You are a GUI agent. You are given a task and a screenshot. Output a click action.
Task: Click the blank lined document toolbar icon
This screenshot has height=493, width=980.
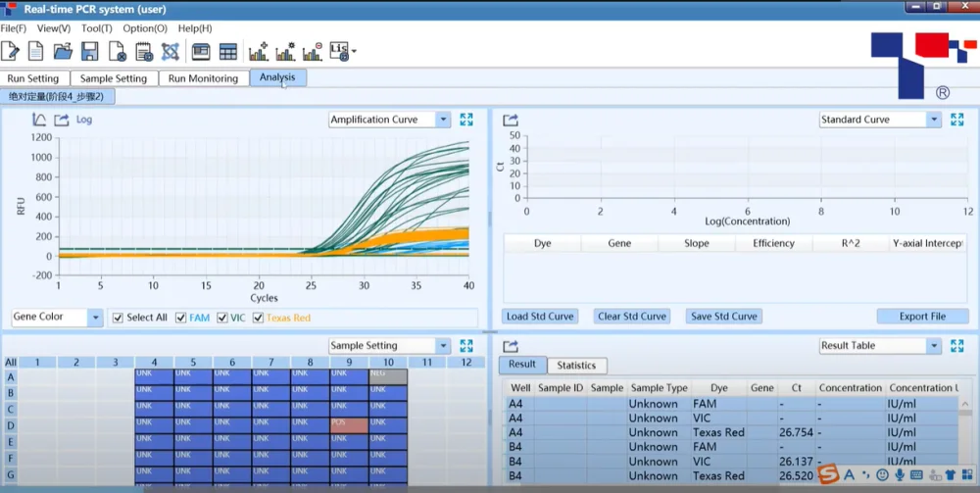tap(35, 51)
